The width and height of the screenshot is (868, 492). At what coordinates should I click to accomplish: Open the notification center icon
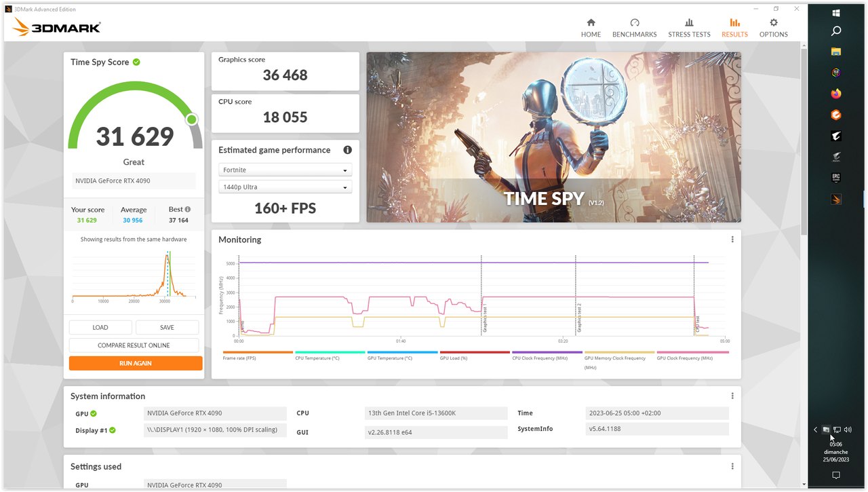(836, 476)
